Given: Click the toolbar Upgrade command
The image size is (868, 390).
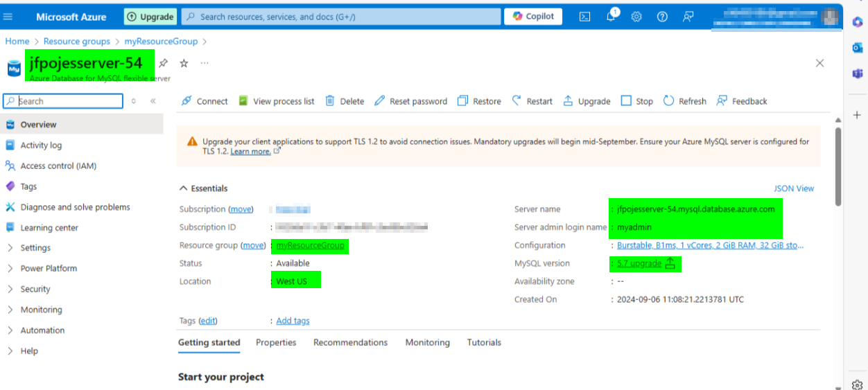Looking at the screenshot, I should [x=587, y=101].
